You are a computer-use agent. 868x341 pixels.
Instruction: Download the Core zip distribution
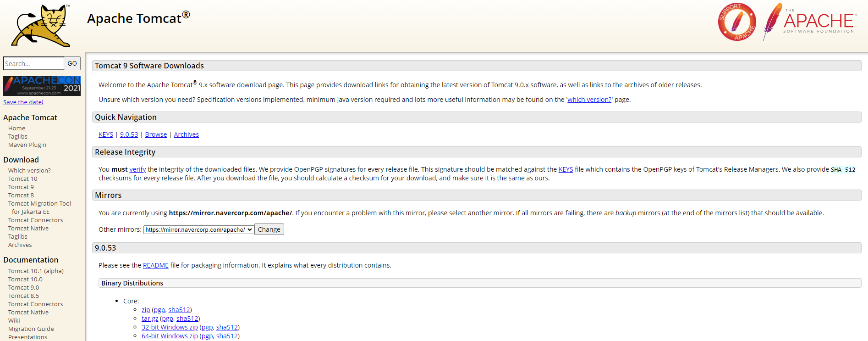[146, 310]
